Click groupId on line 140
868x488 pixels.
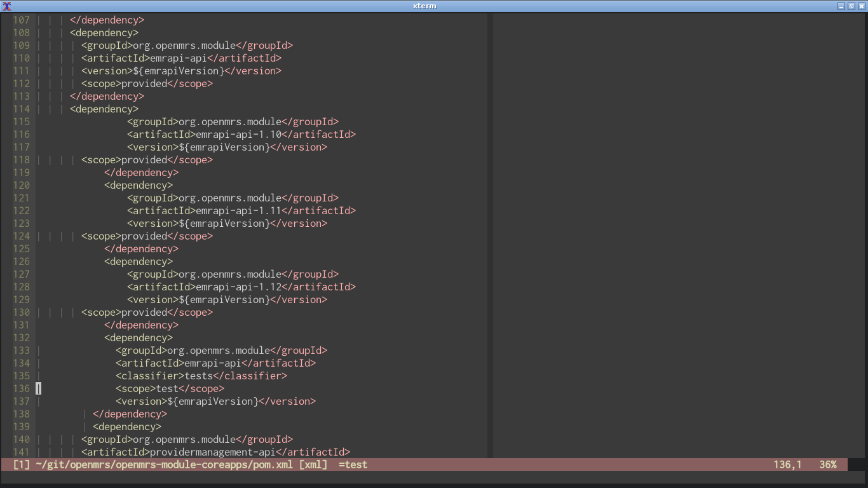(x=187, y=439)
